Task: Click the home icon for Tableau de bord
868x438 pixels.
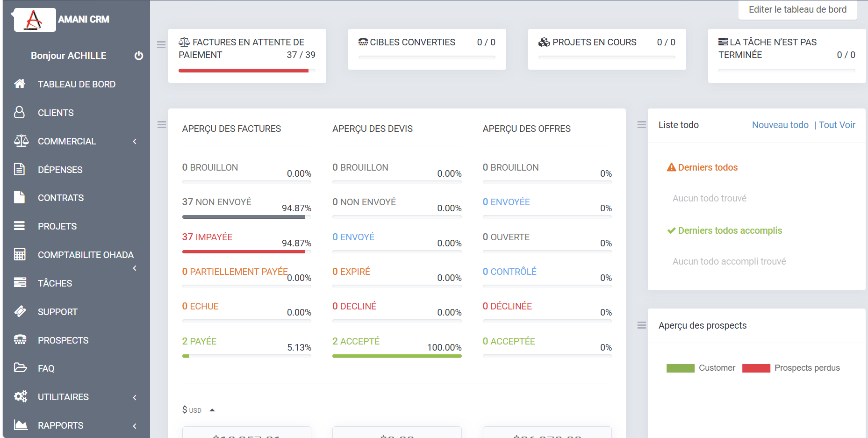Action: click(x=20, y=84)
